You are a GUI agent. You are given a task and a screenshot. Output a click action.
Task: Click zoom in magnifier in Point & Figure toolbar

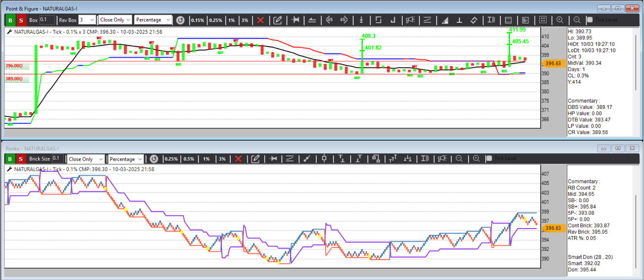click(x=560, y=20)
